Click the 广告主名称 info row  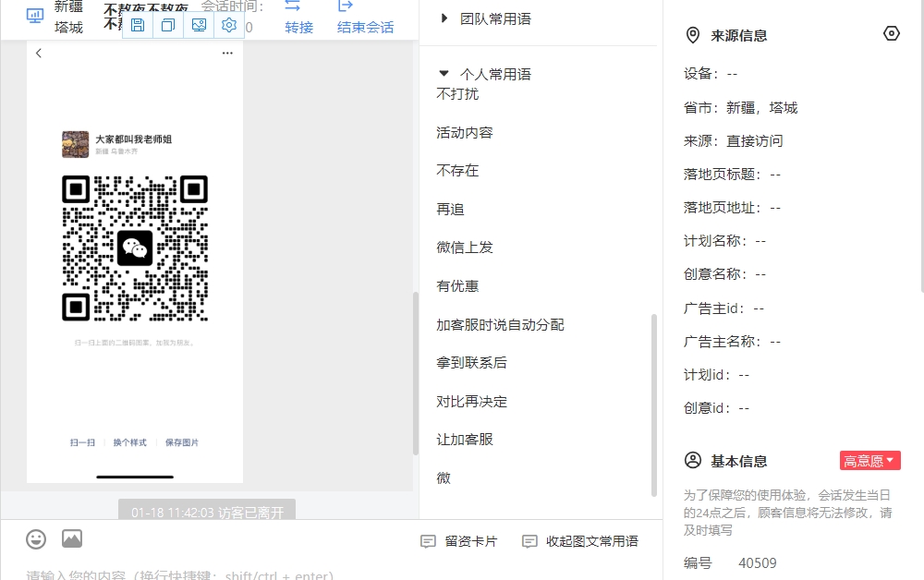pos(732,342)
